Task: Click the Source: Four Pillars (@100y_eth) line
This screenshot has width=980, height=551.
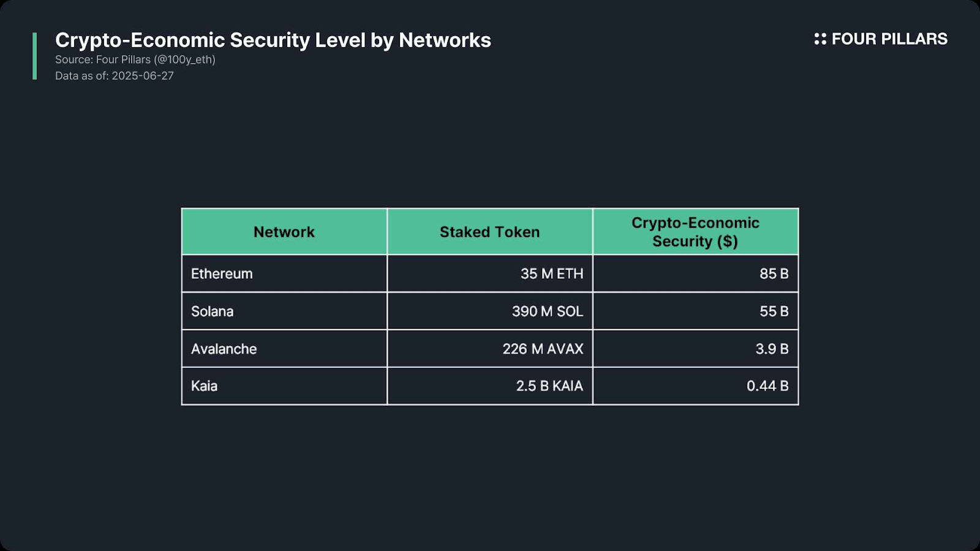Action: [x=135, y=60]
